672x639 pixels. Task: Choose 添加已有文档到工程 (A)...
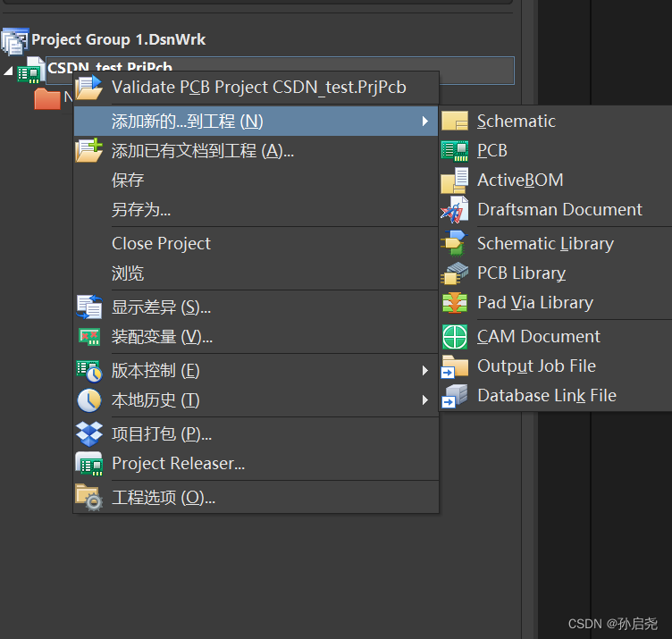point(256,151)
